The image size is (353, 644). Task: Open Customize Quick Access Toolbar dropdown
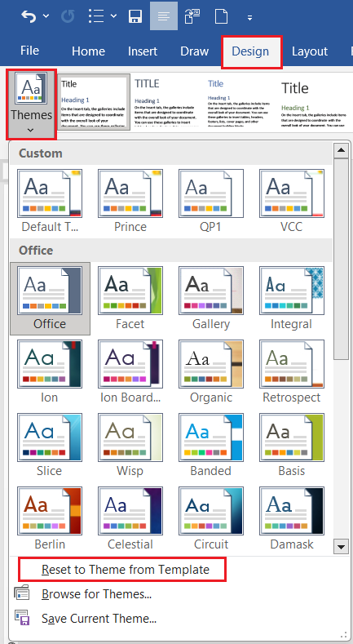(x=249, y=18)
